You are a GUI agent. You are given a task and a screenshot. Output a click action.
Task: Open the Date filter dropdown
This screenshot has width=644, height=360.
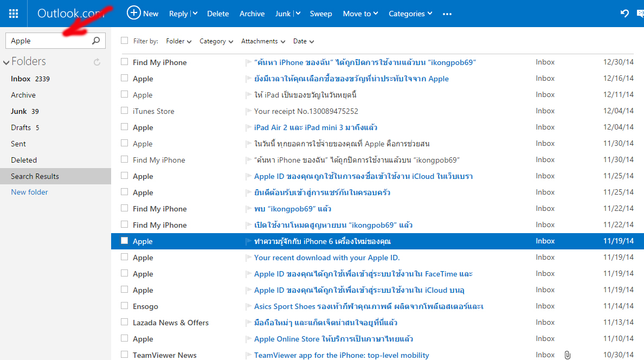pyautogui.click(x=304, y=41)
